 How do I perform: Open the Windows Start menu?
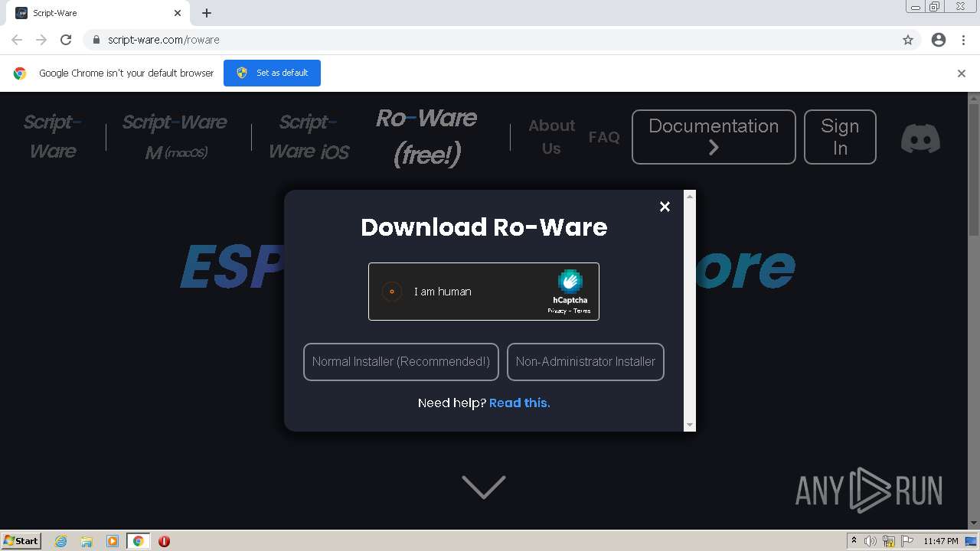pyautogui.click(x=21, y=541)
